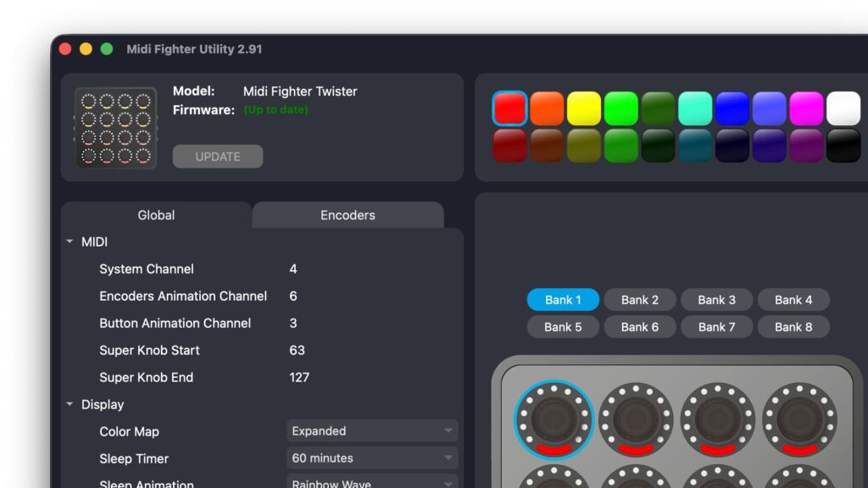This screenshot has height=488, width=868.
Task: Pick the very dark green swatch
Action: point(658,146)
